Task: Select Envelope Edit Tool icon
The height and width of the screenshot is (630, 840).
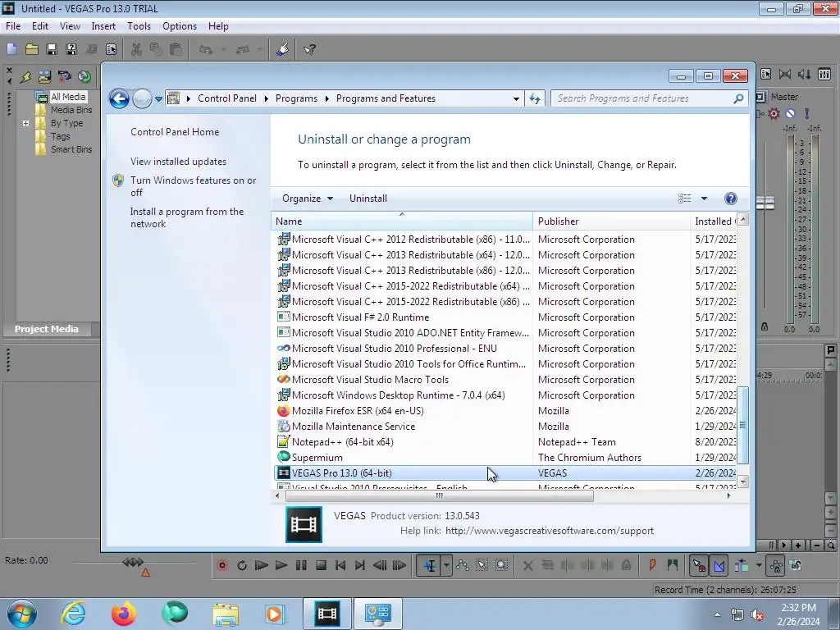Action: pyautogui.click(x=463, y=565)
